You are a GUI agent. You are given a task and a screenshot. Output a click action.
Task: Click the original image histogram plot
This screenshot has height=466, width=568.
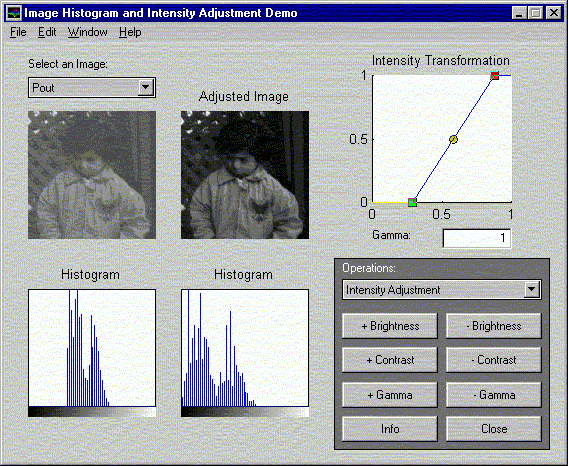point(92,348)
